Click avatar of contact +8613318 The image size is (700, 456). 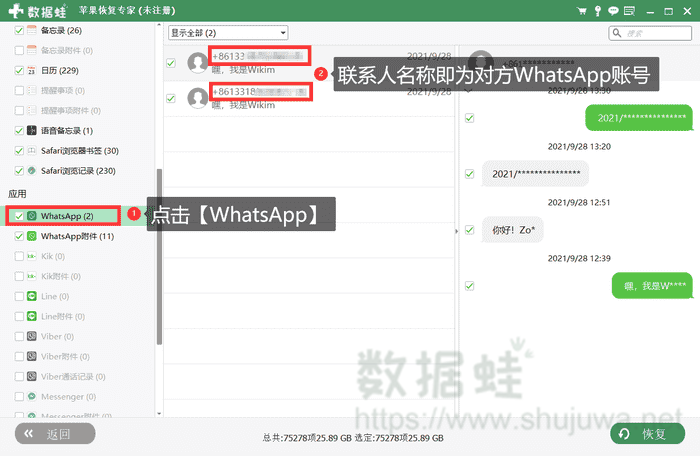pos(198,98)
